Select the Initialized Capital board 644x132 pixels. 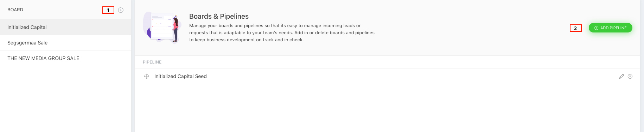point(65,27)
